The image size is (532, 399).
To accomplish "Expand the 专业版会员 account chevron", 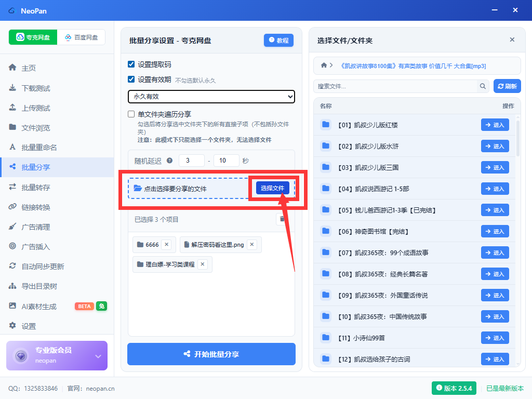I will tap(98, 356).
